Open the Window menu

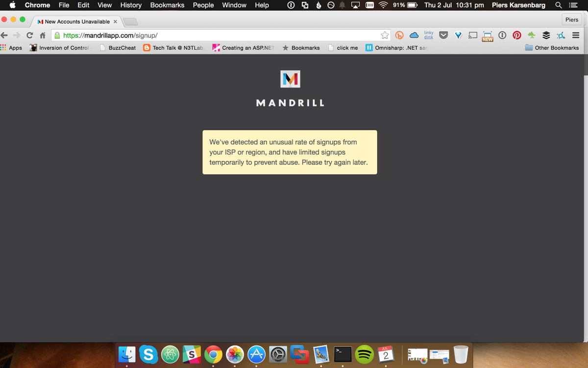[x=234, y=5]
